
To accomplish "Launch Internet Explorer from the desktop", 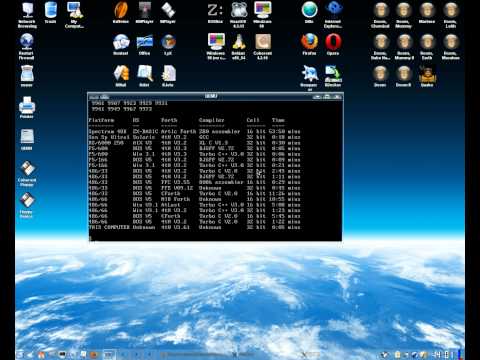I will pyautogui.click(x=333, y=14).
